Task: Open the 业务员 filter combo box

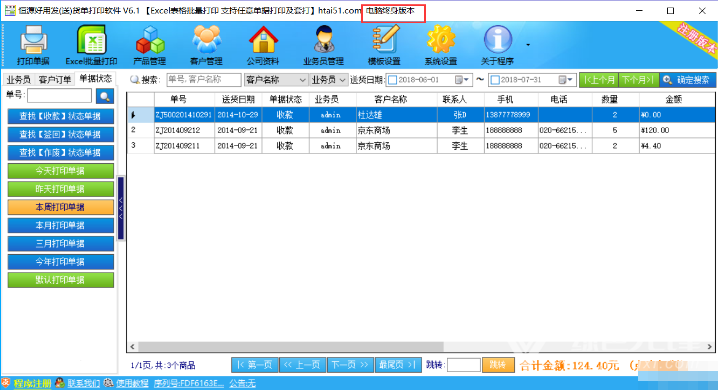Action: point(328,80)
